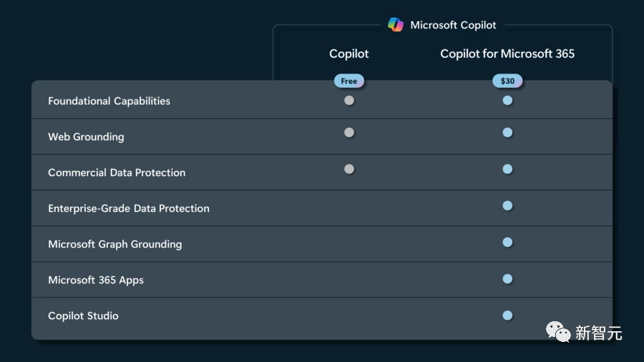The height and width of the screenshot is (362, 644).
Task: Click the blue Foundational Capabilities dot for Microsoft 365
Action: pos(507,101)
